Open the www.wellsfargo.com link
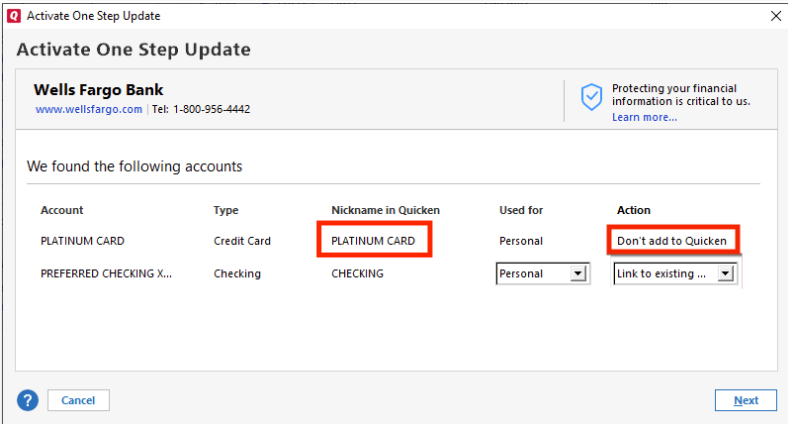The height and width of the screenshot is (424, 788). click(89, 109)
